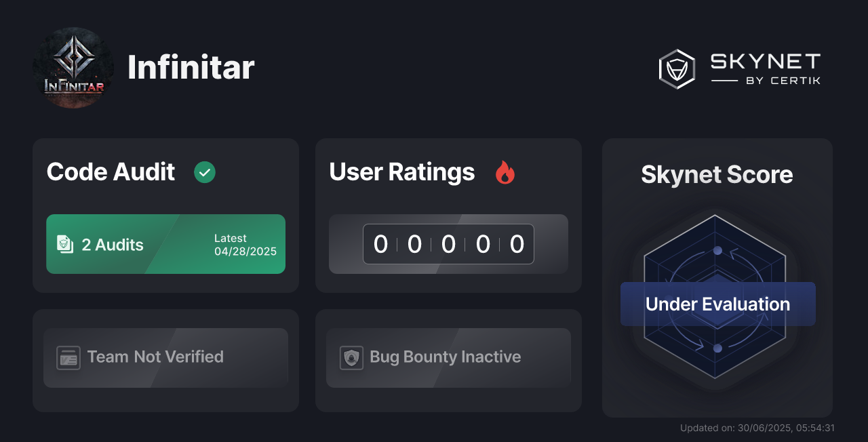
Task: Click the SKYNET BY CERTIK wordmark
Action: pyautogui.click(x=766, y=69)
